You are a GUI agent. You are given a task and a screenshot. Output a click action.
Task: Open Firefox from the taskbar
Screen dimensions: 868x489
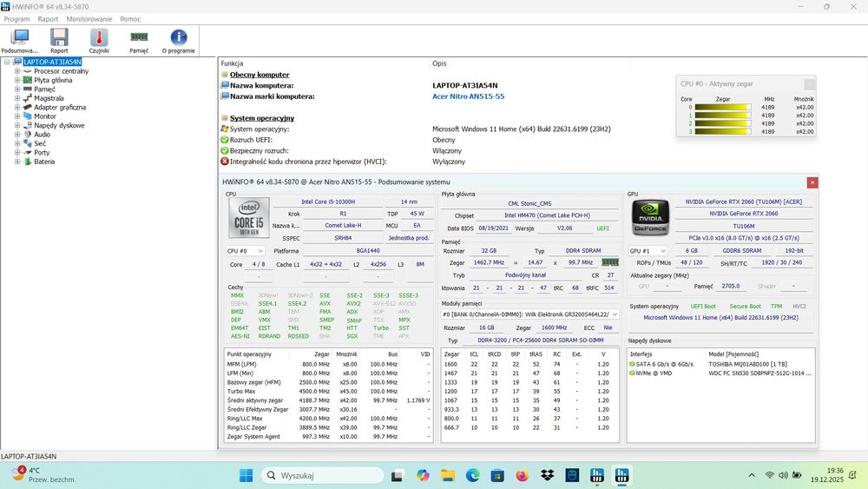coord(522,475)
